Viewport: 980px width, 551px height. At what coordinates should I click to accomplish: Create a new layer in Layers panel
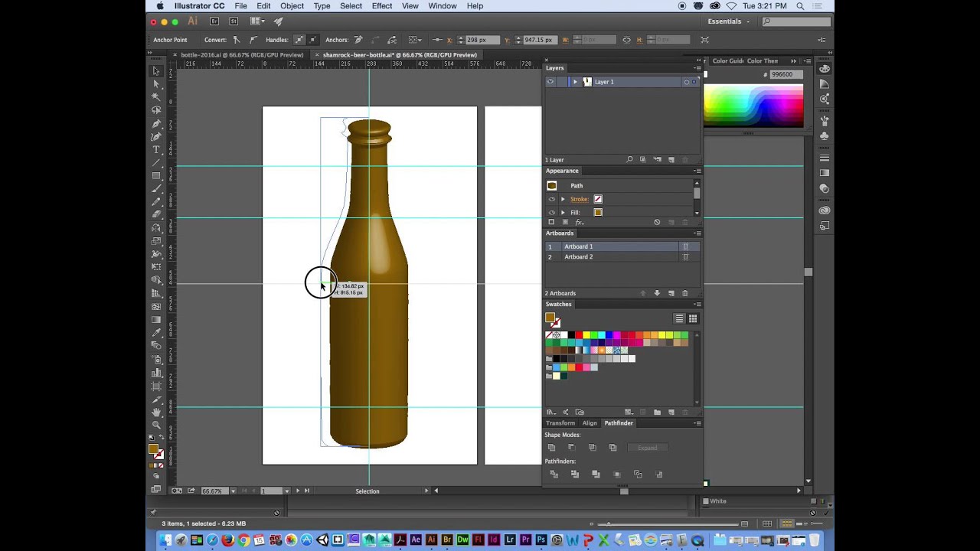[671, 160]
